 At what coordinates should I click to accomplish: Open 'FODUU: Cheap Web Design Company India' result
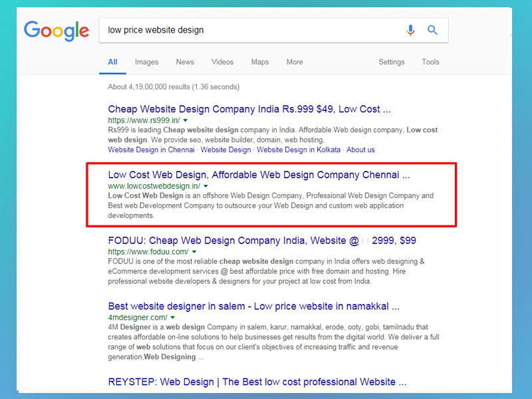coord(262,241)
